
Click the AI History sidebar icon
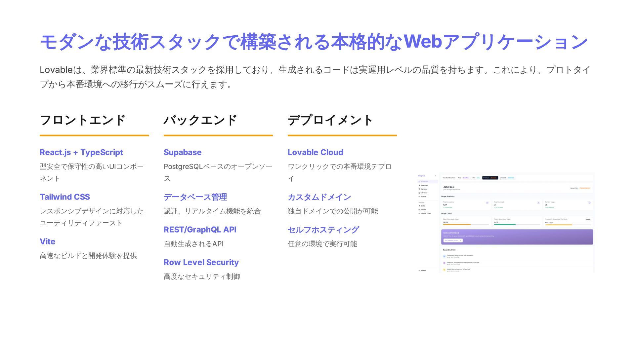419,193
